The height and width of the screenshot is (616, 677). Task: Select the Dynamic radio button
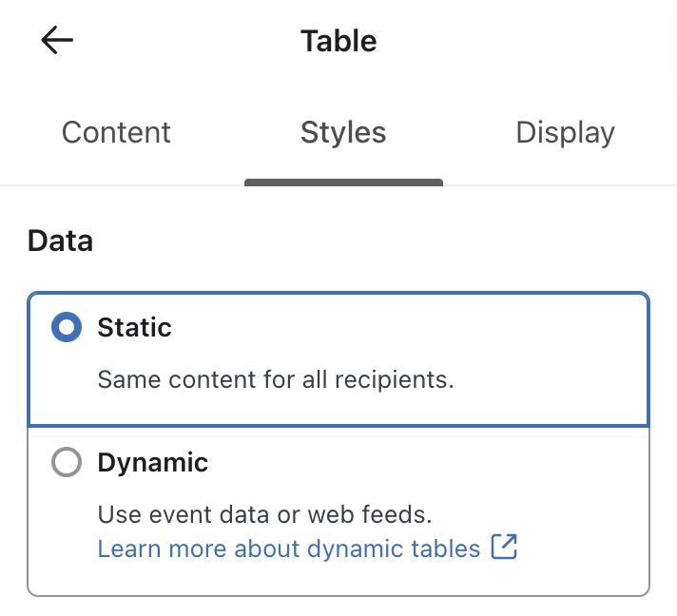pos(66,463)
